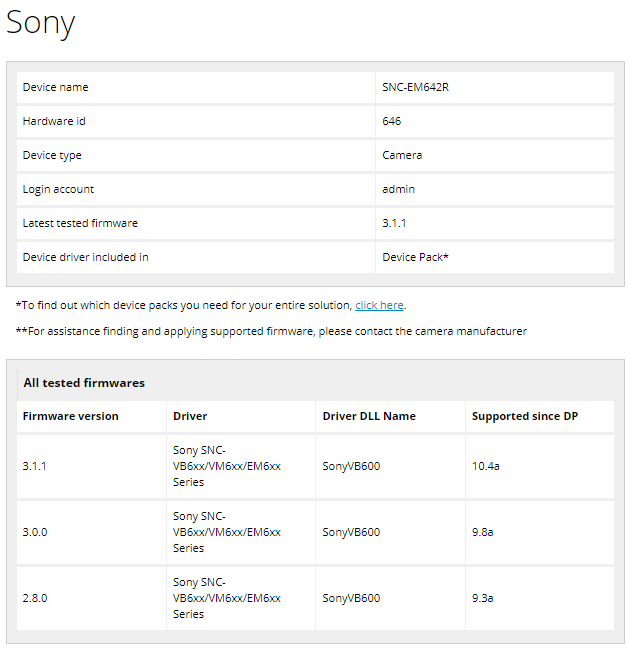629x650 pixels.
Task: Select the Driver DLL Name column header
Action: tap(369, 416)
